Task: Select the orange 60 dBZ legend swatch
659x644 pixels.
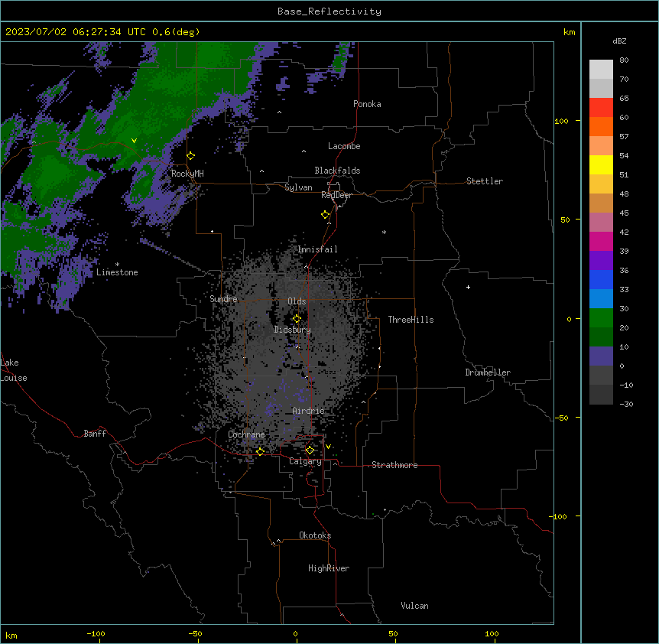Action: click(x=601, y=126)
